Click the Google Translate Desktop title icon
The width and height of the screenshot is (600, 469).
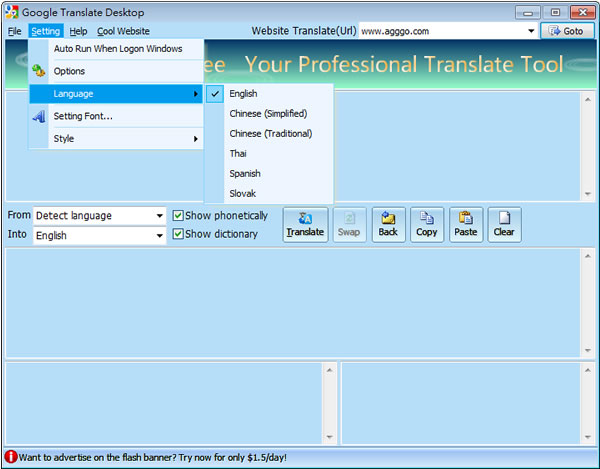[x=12, y=12]
